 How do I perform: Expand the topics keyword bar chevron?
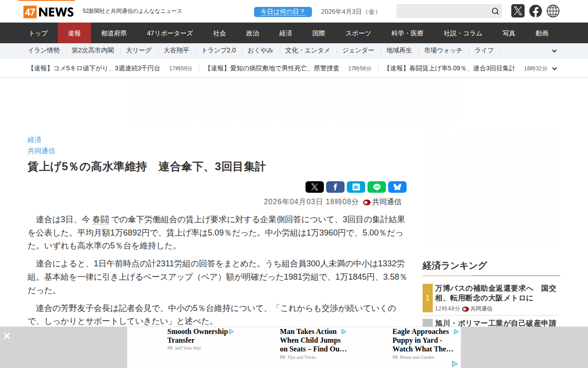(x=554, y=51)
